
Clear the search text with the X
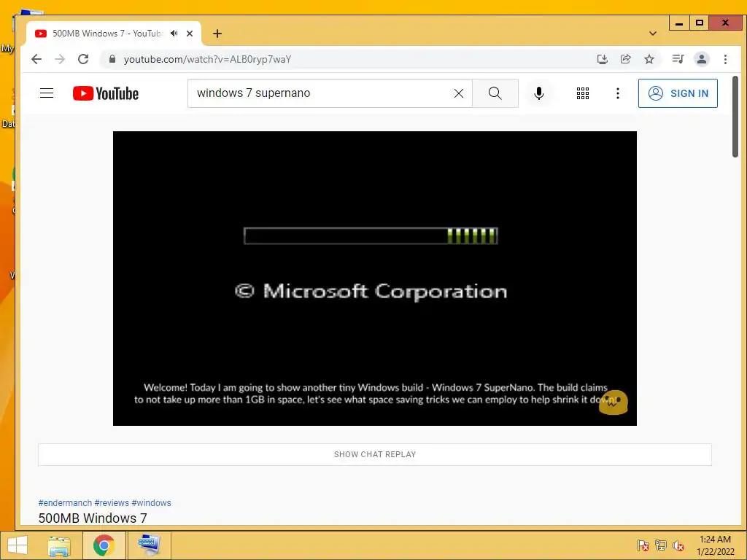(459, 93)
